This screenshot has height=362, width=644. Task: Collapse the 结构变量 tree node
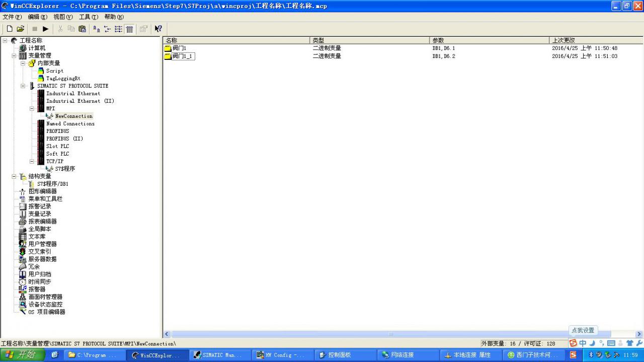coord(14,176)
